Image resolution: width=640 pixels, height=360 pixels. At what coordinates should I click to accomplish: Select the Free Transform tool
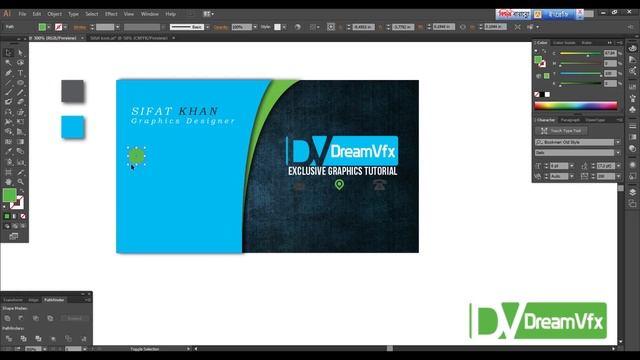[20, 122]
